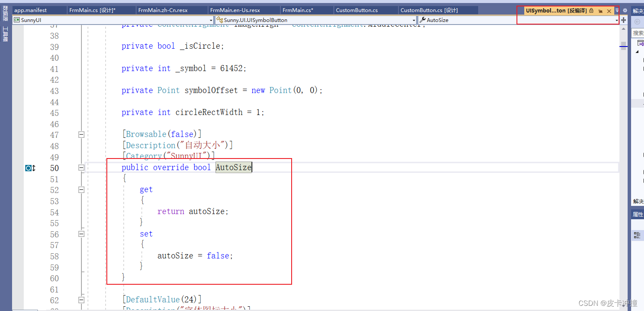Image resolution: width=644 pixels, height=311 pixels.
Task: Click the editor vertical scrollbar up arrow
Action: point(623,30)
